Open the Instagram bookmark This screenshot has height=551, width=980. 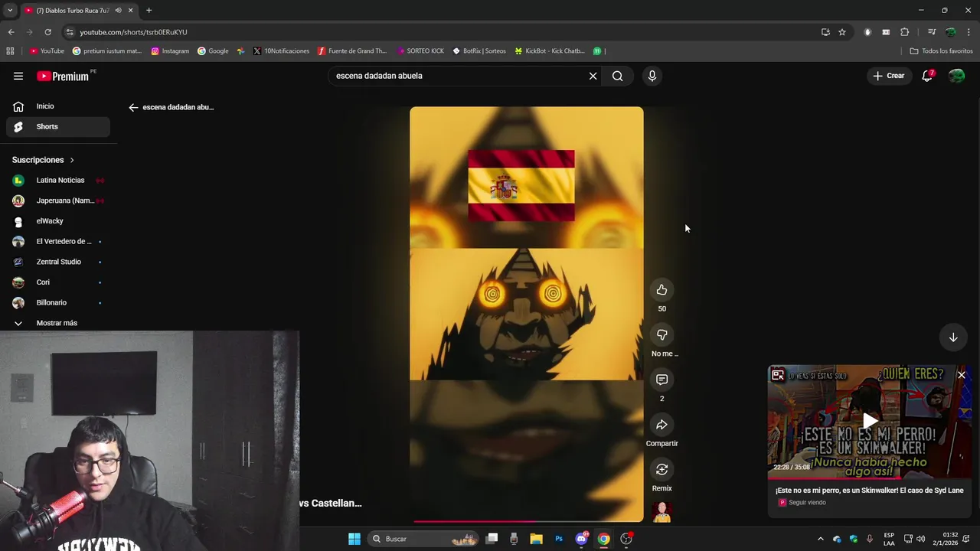(x=170, y=51)
